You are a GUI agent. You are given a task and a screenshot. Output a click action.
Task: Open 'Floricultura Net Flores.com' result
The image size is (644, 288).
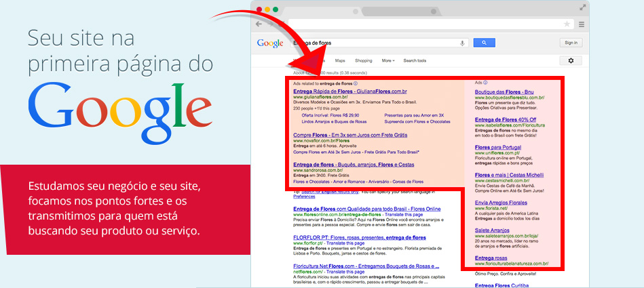pos(366,266)
